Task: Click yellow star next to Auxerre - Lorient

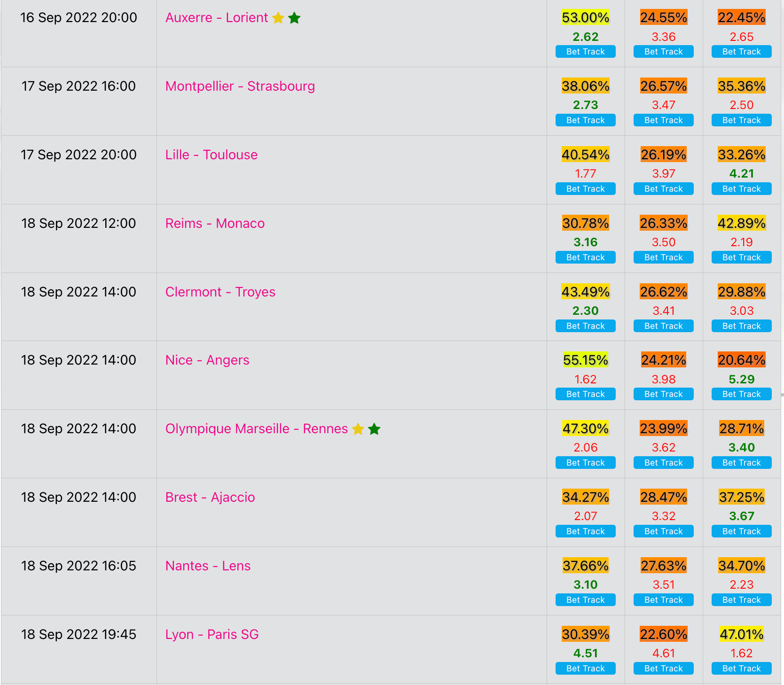Action: (x=278, y=18)
